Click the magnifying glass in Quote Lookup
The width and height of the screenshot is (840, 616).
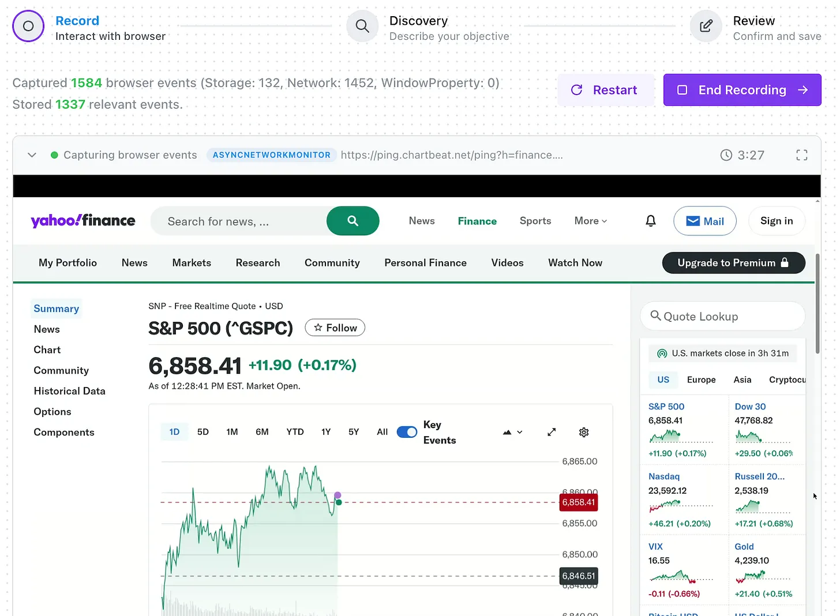(x=655, y=315)
